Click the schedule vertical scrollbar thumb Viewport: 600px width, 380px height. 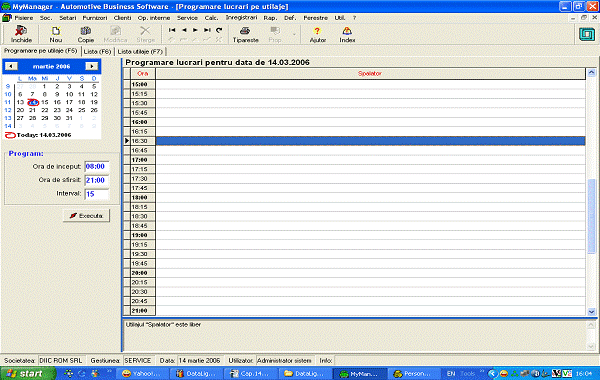(x=592, y=216)
